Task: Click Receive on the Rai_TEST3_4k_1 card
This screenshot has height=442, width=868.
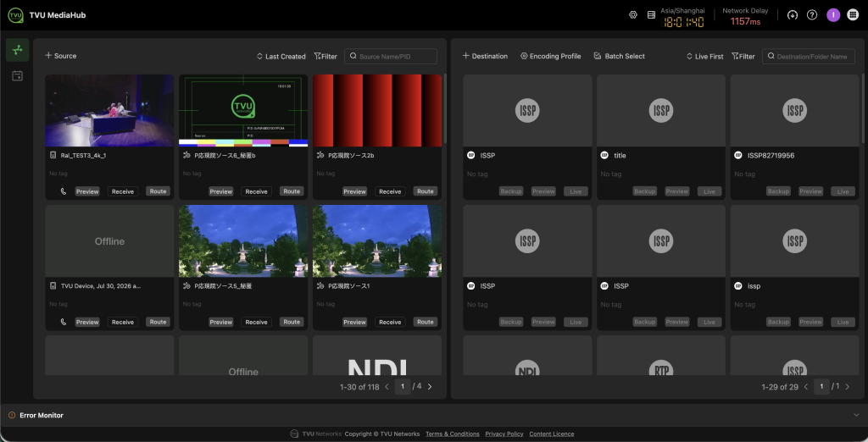Action: pos(123,191)
